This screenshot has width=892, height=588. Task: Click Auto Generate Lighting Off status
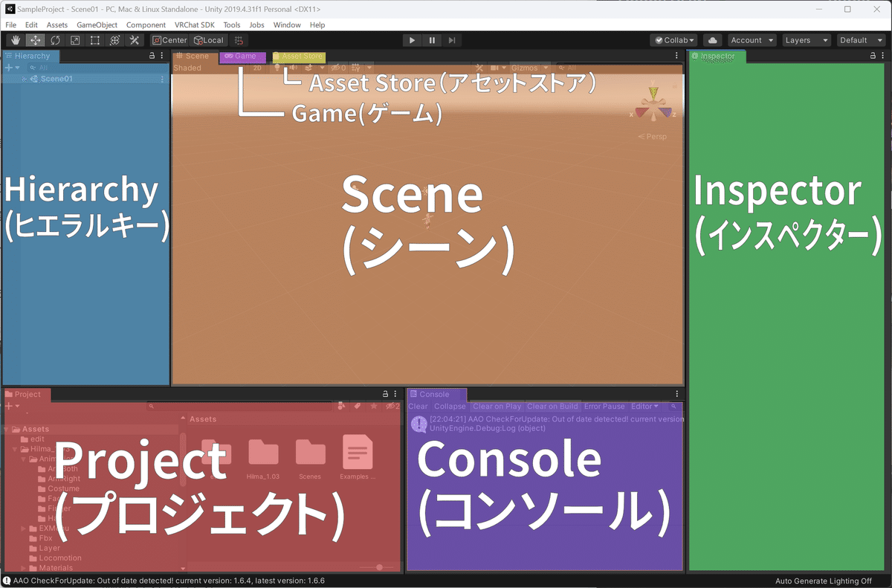pyautogui.click(x=823, y=581)
